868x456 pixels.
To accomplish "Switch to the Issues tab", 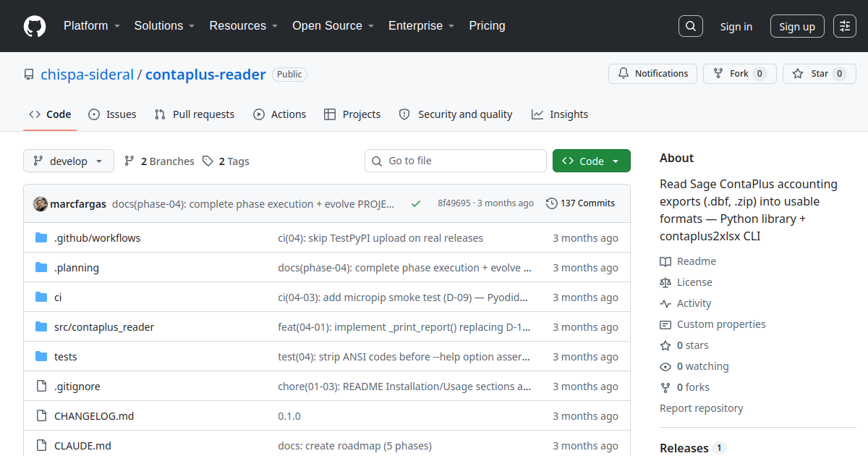I will [x=112, y=114].
